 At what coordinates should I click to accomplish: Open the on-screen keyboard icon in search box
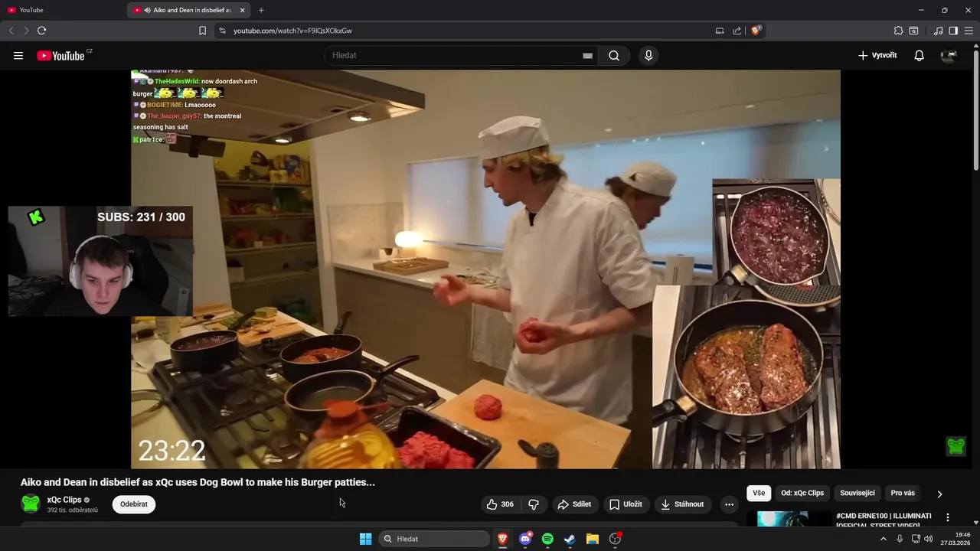[587, 55]
